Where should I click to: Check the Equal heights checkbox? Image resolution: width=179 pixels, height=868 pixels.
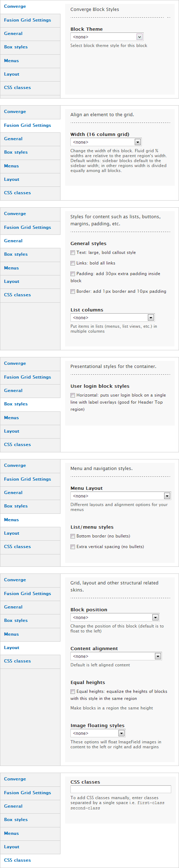[73, 692]
